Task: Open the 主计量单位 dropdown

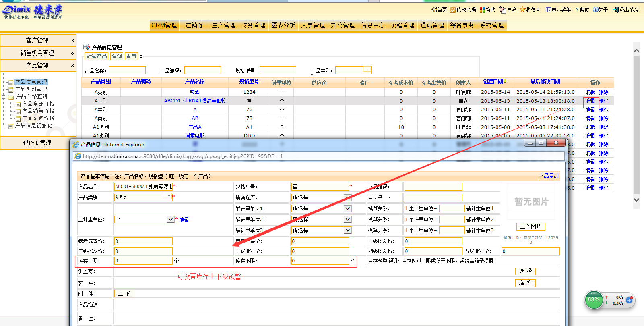Action: 170,219
